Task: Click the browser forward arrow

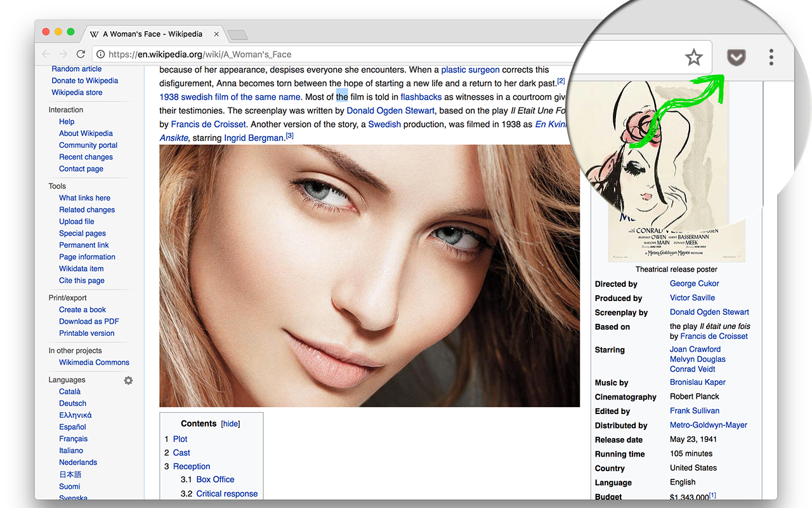Action: coord(63,54)
